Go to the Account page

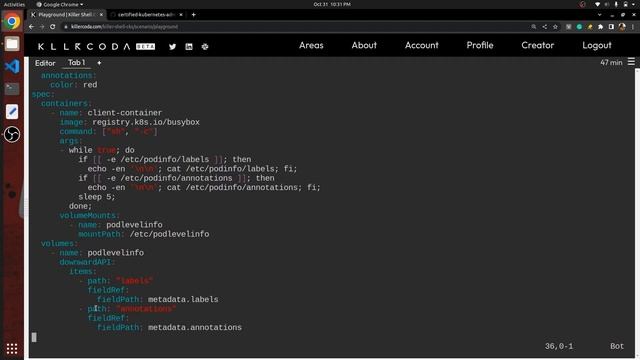422,45
